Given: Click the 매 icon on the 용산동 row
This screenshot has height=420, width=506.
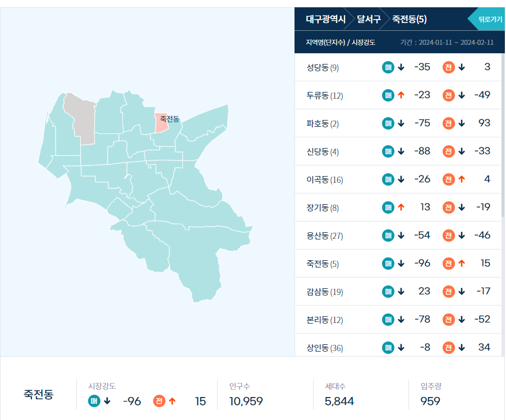Looking at the screenshot, I should 388,236.
